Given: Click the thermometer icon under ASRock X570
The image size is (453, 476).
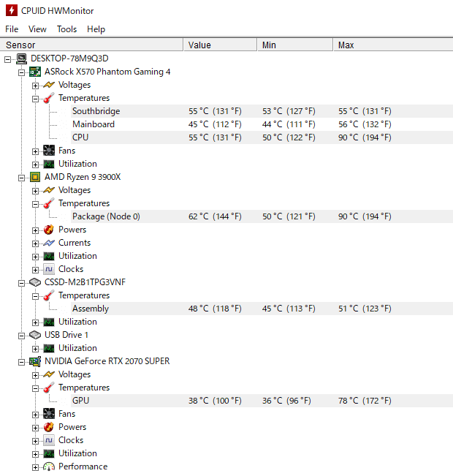Looking at the screenshot, I should [x=49, y=98].
